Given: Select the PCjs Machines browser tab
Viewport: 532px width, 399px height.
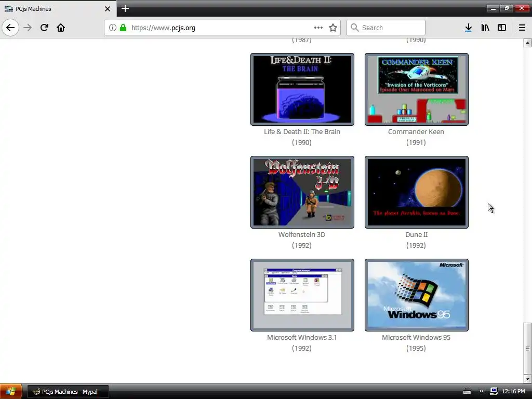Looking at the screenshot, I should point(58,9).
